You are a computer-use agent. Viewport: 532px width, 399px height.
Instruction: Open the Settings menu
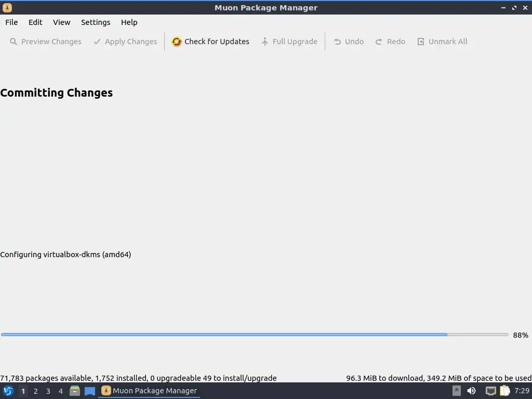(96, 22)
